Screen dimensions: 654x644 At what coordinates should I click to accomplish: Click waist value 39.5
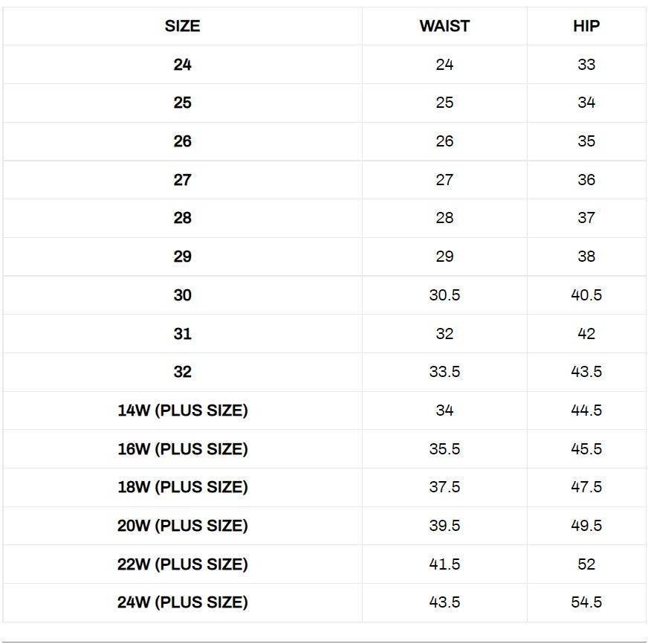[x=444, y=526]
